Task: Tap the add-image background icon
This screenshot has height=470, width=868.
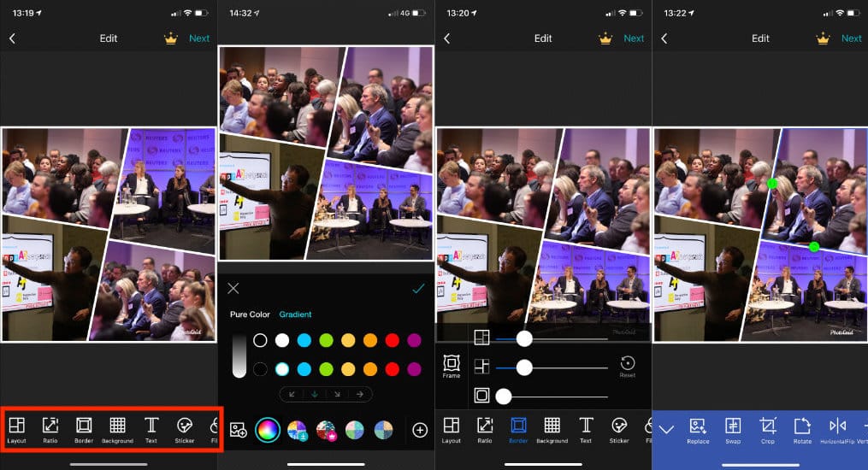Action: pos(239,430)
